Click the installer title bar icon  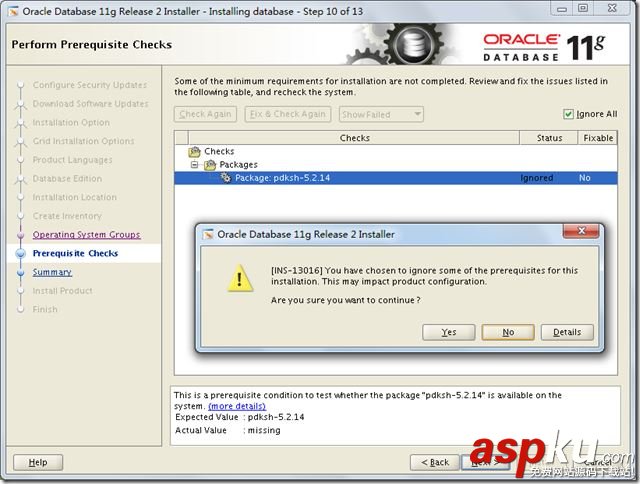(x=13, y=11)
